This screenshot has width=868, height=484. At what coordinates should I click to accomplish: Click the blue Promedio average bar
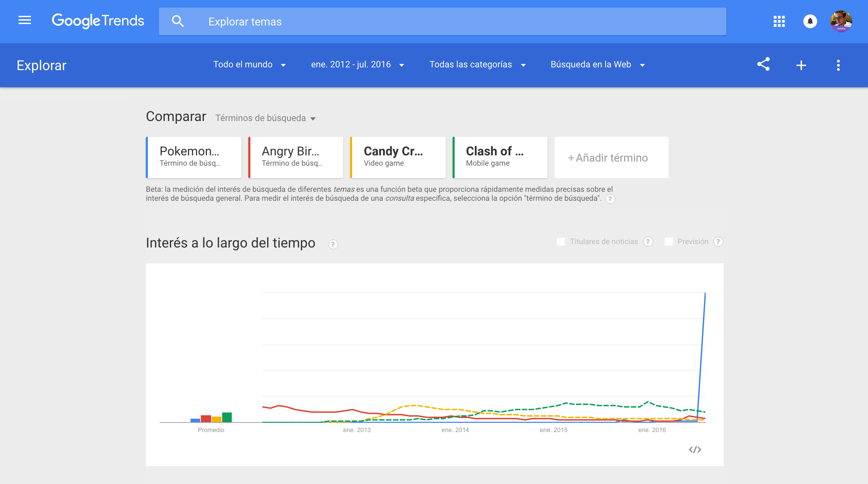tap(195, 420)
